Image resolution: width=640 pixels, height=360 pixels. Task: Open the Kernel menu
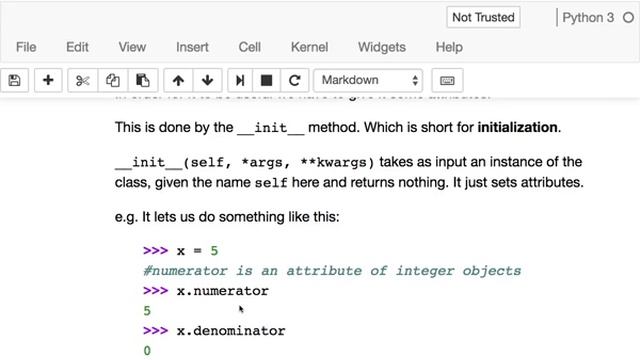[x=309, y=47]
